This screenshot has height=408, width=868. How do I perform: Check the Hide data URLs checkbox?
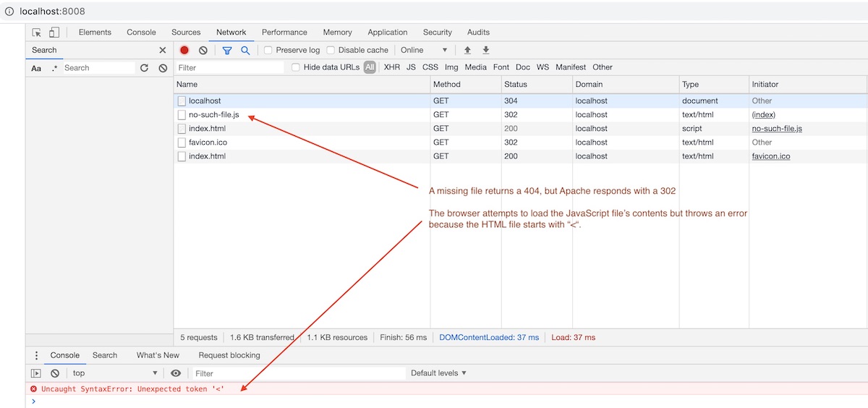coord(296,67)
